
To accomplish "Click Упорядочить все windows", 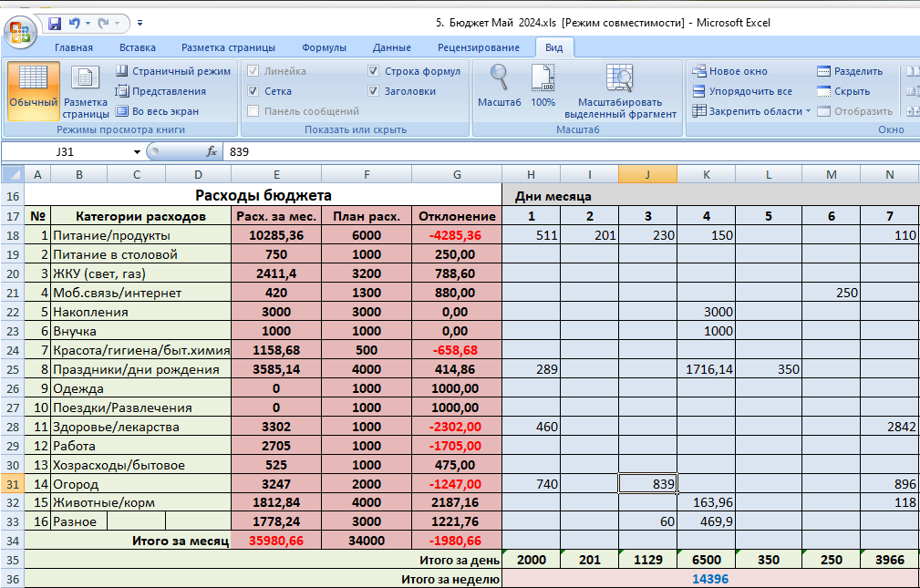I will pos(742,91).
